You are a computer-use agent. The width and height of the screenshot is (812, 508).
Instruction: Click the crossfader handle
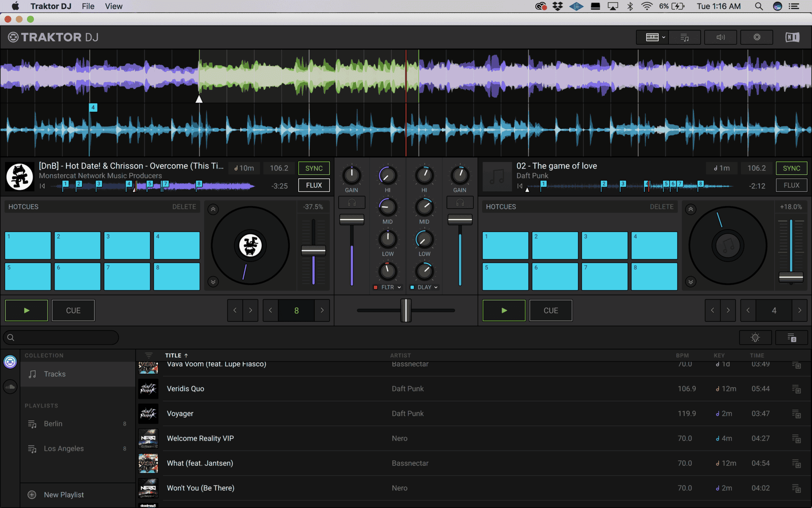pos(406,310)
